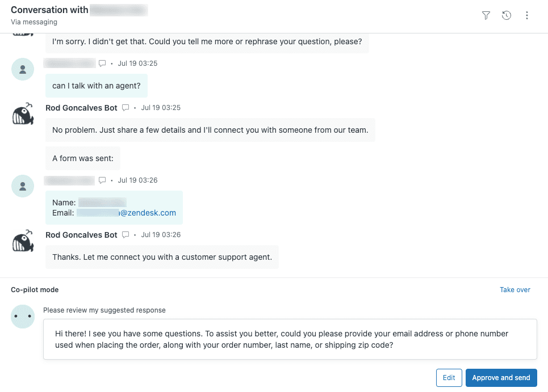This screenshot has height=392, width=548.
Task: Select the Conversation with header title
Action: 50,10
